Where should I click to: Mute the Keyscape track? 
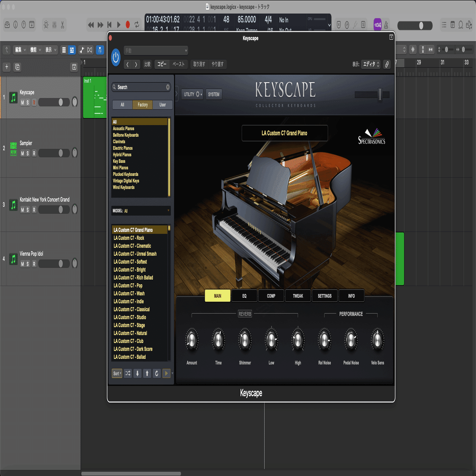pos(22,103)
